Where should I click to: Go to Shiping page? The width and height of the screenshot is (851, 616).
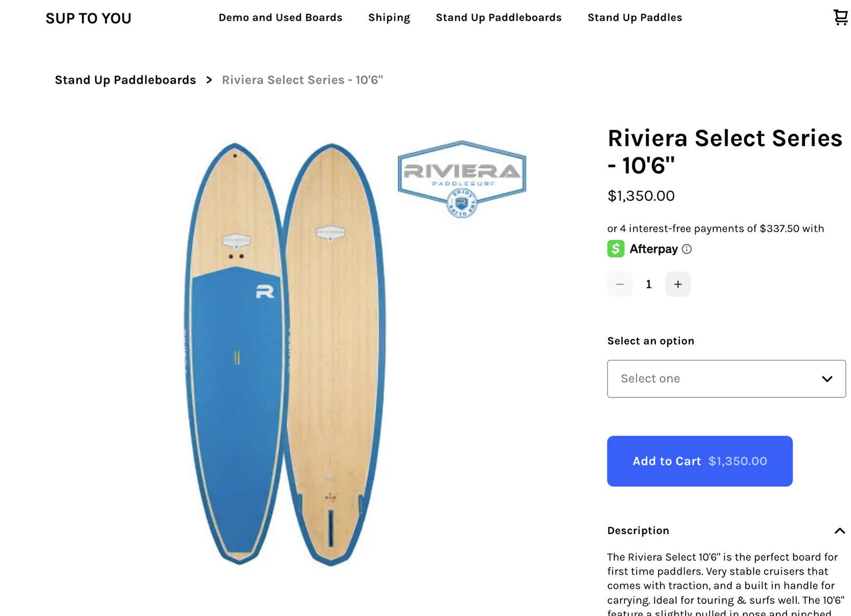[389, 18]
